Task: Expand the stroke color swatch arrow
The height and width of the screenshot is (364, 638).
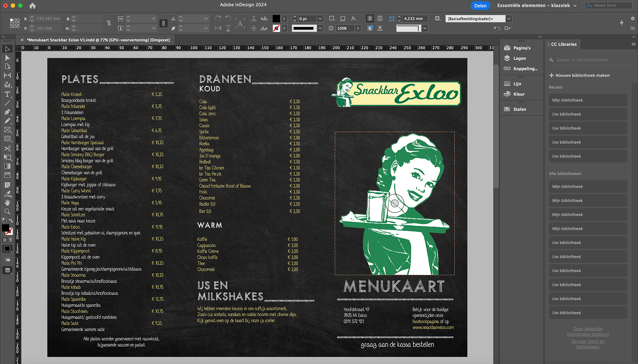Action: (x=284, y=29)
